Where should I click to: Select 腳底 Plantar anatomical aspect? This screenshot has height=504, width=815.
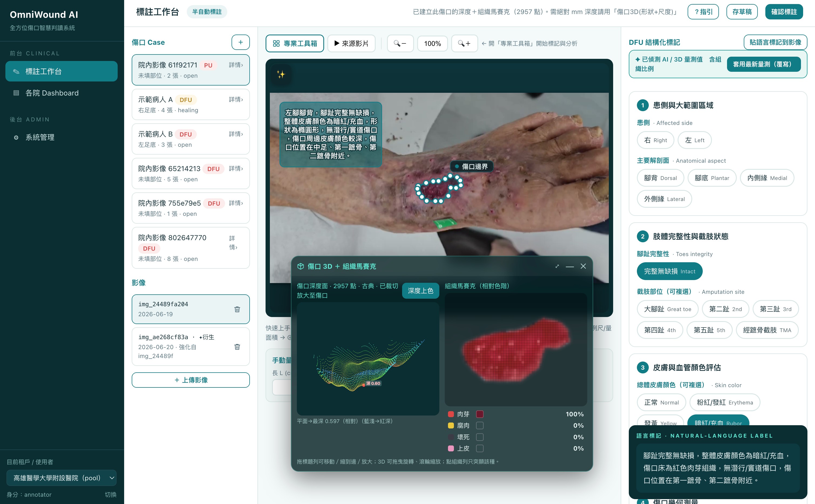[x=712, y=178]
